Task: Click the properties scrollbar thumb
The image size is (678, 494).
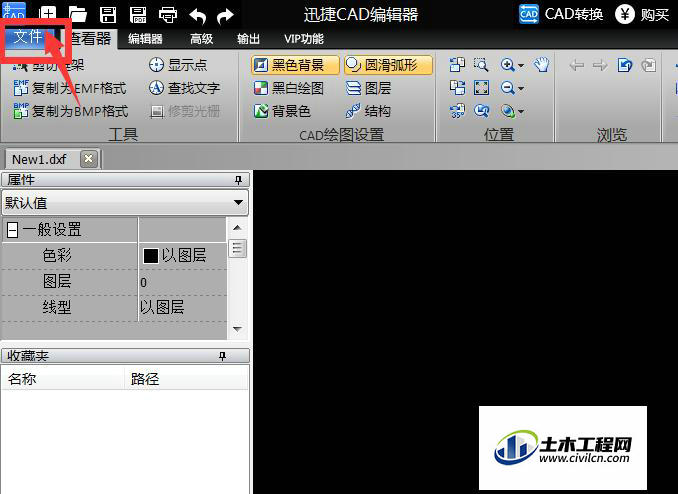Action: point(237,248)
